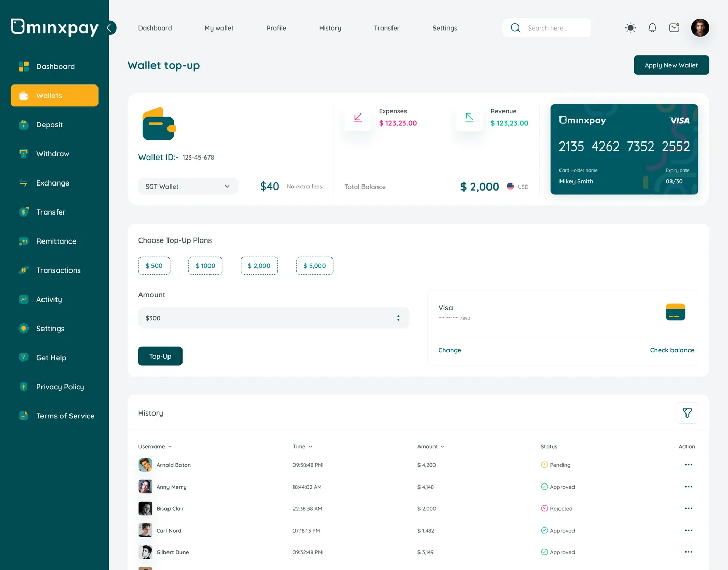The image size is (728, 570).
Task: Go to Profile in top navigation
Action: coord(276,28)
